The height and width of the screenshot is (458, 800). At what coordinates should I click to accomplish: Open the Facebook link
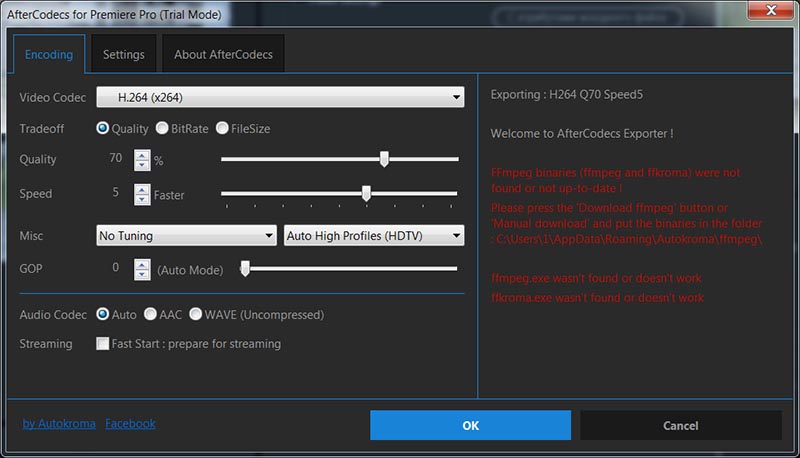131,423
